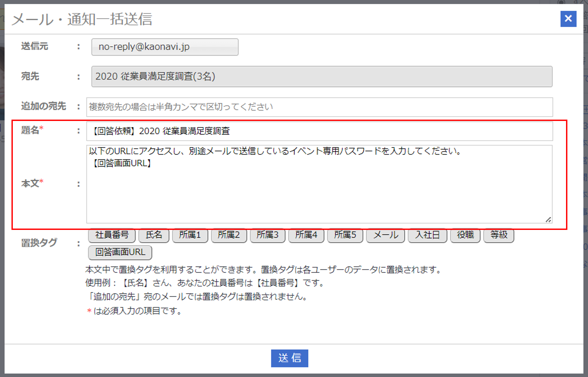Insert the 所属3 tag

(x=268, y=235)
